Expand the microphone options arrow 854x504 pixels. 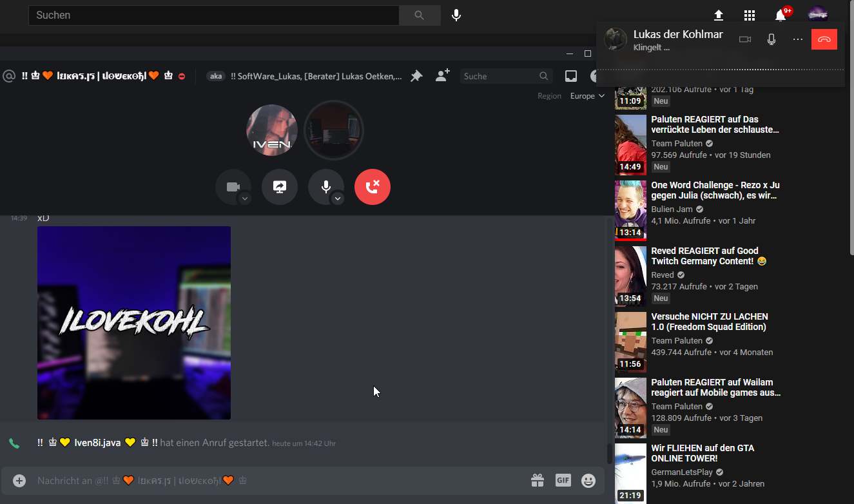click(338, 199)
